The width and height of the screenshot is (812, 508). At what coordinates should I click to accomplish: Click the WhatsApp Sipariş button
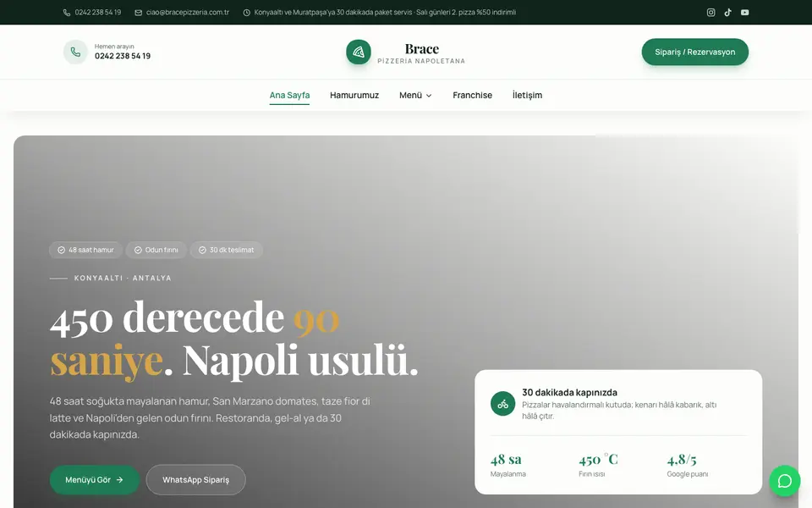pos(195,480)
